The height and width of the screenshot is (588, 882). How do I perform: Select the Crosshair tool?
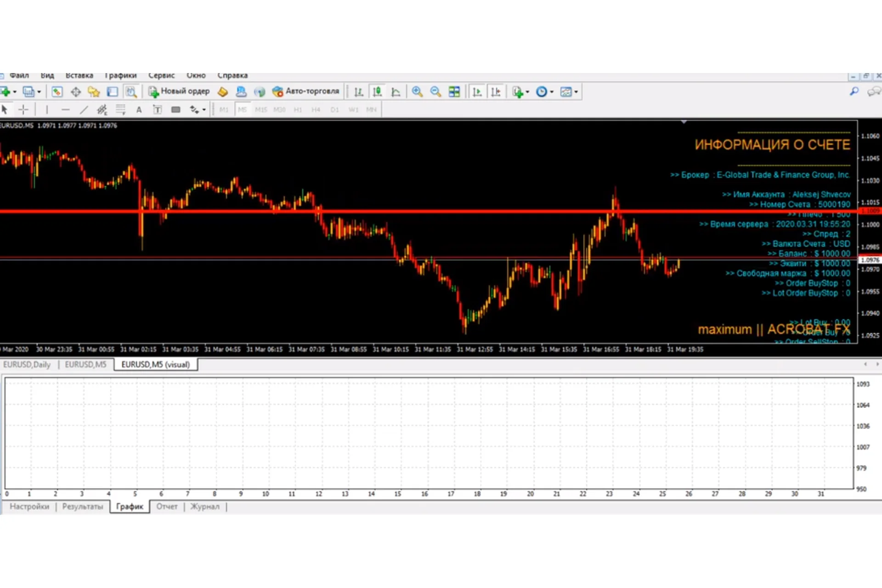pyautogui.click(x=23, y=109)
